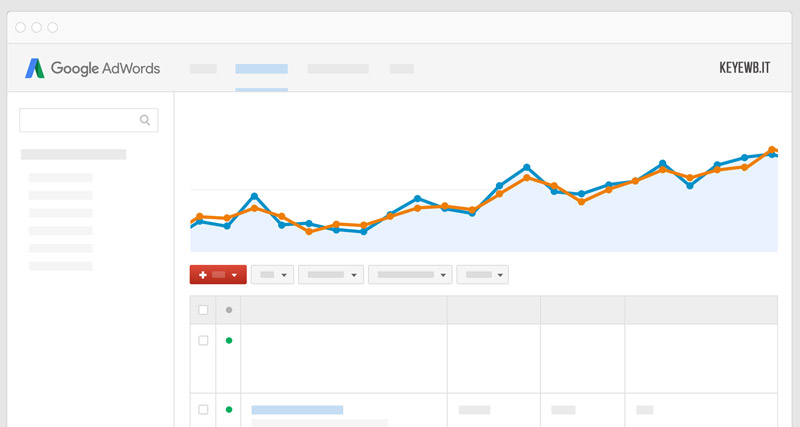
Task: Open the red button's dropdown arrow
Action: [x=234, y=275]
